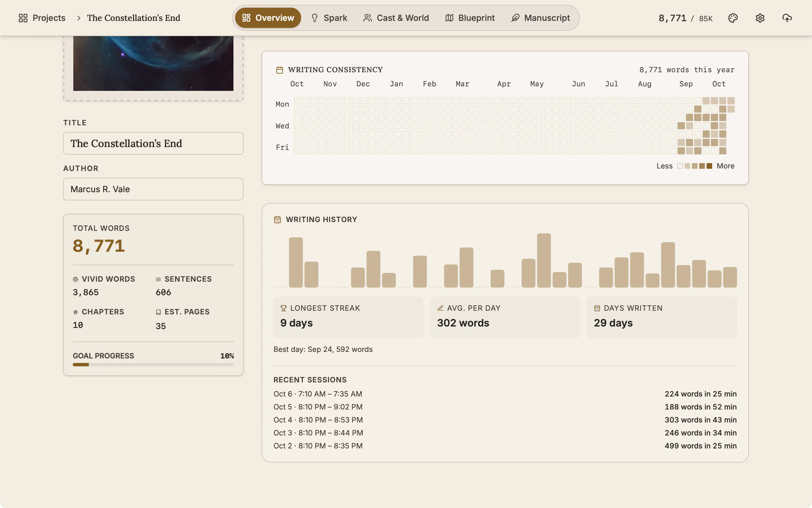Click the 302 words average value
Image resolution: width=812 pixels, height=508 pixels.
pyautogui.click(x=463, y=323)
